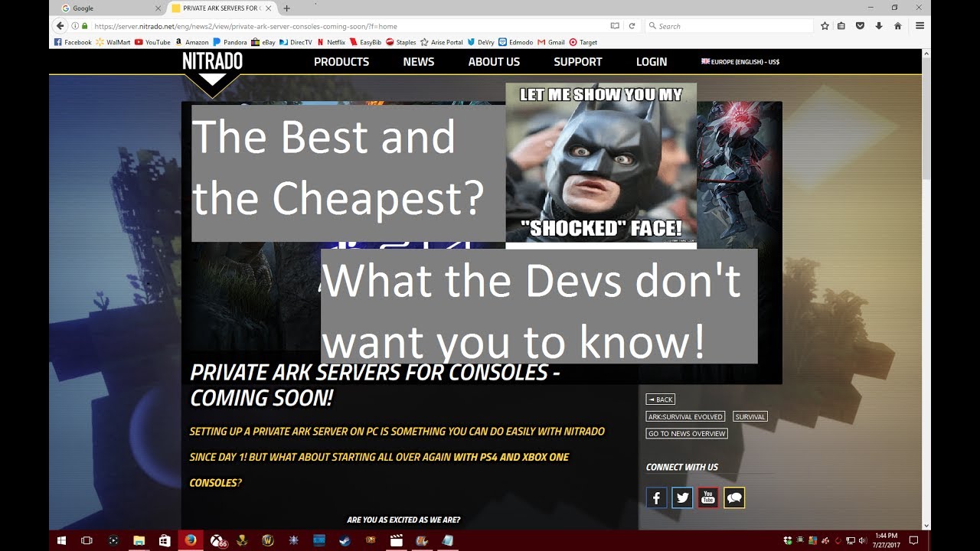This screenshot has width=980, height=551.
Task: Show bookmarks list icon in toolbar
Action: coord(841,25)
